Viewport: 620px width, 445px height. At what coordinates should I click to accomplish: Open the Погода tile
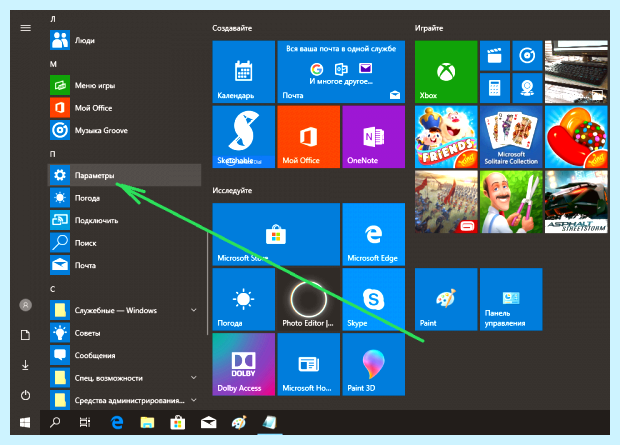pos(244,299)
